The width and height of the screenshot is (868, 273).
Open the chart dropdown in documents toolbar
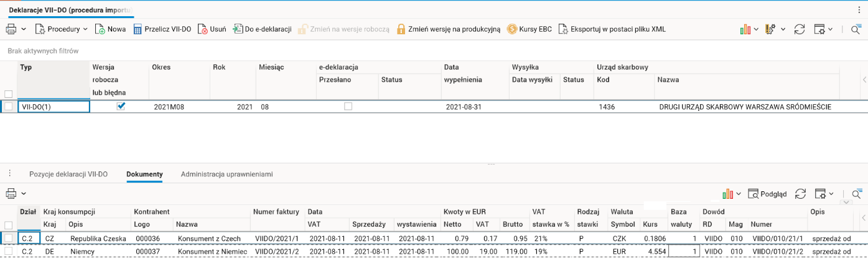(739, 194)
